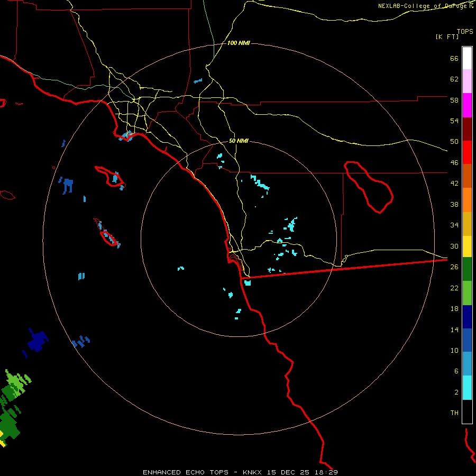Click the orange 42 kft legend swatch

[x=467, y=200]
